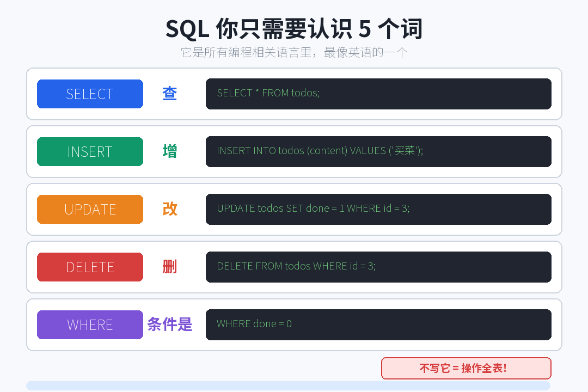
Task: Click the subtitle starting with 它是所有编程相关语言里
Action: [x=294, y=52]
